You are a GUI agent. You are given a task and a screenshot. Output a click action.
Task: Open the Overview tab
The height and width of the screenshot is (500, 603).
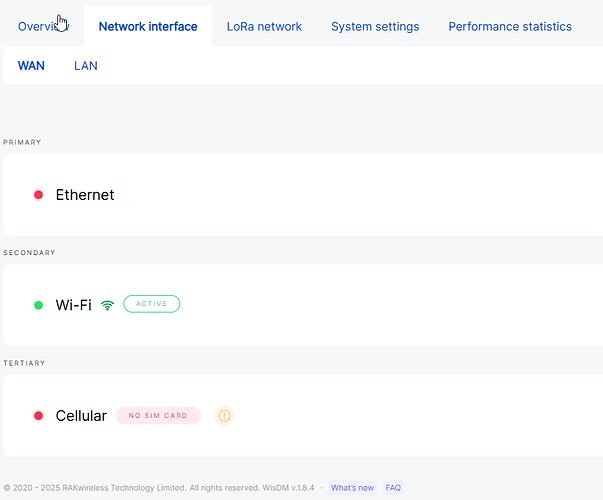click(42, 27)
